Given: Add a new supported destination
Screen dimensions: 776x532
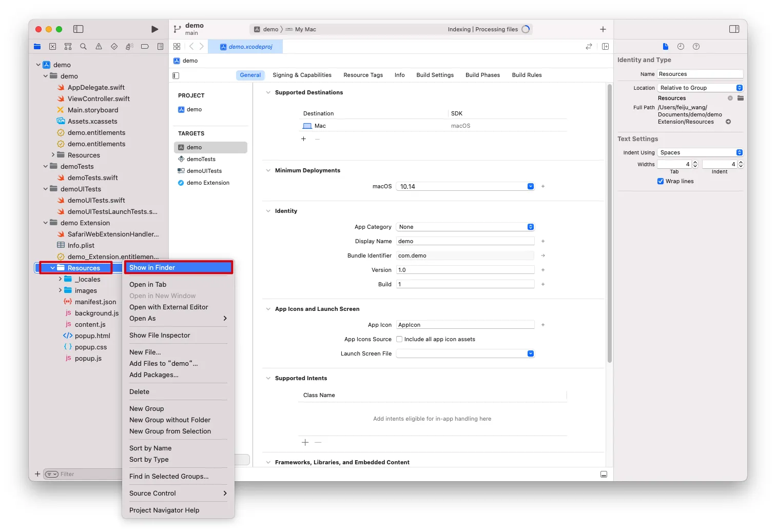Looking at the screenshot, I should coord(303,139).
